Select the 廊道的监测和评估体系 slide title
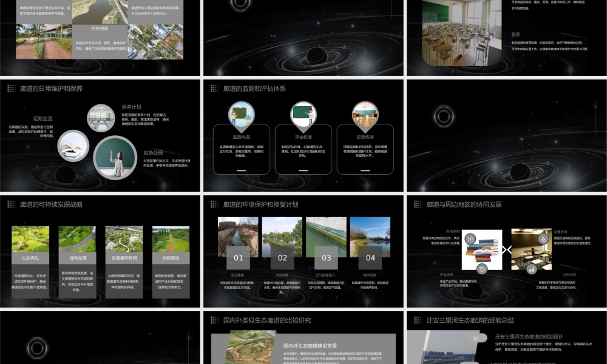The width and height of the screenshot is (607, 364). click(254, 89)
